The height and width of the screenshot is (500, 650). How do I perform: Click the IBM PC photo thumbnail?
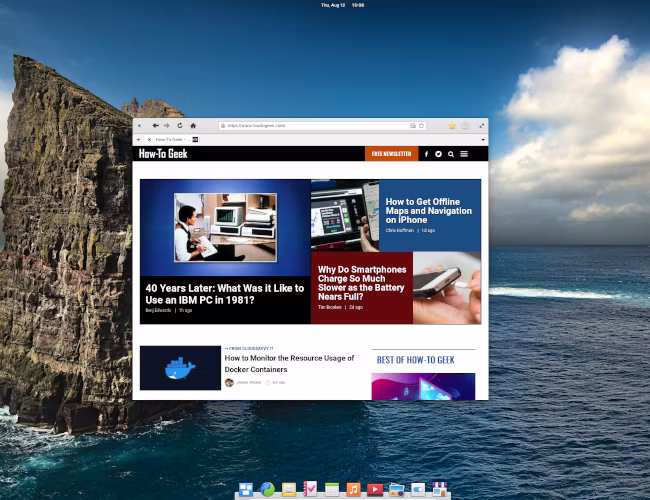[226, 228]
